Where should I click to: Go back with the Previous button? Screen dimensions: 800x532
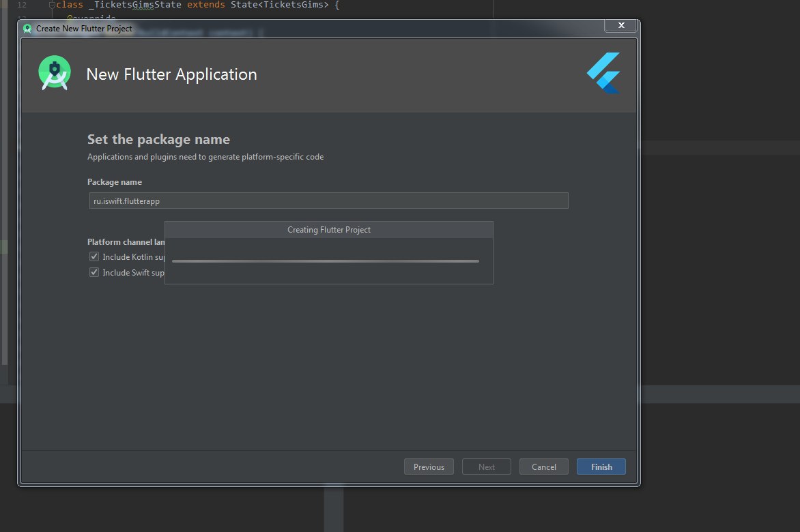tap(429, 467)
